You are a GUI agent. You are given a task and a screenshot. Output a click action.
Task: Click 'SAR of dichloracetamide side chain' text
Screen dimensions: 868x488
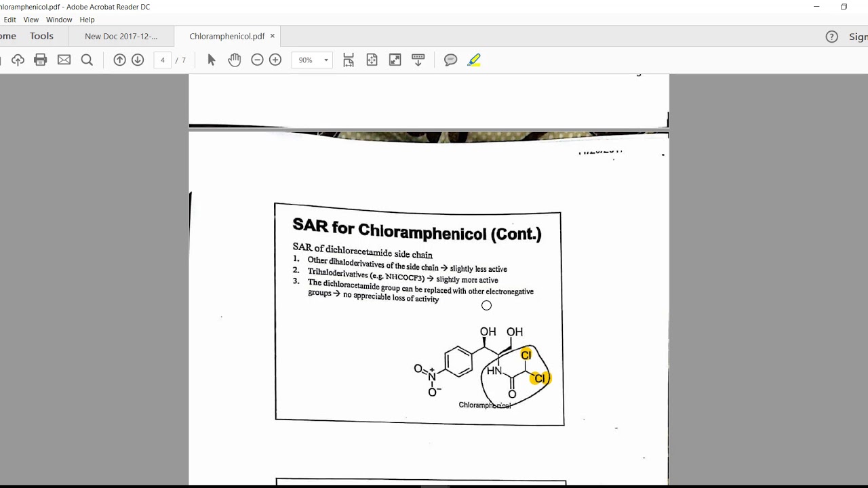362,251
